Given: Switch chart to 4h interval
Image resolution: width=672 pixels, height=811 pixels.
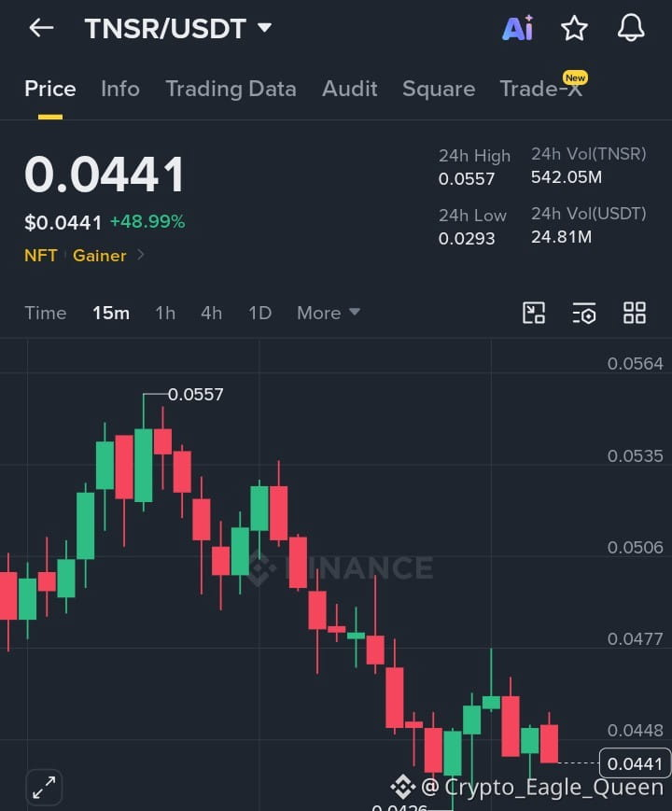Looking at the screenshot, I should [x=211, y=313].
